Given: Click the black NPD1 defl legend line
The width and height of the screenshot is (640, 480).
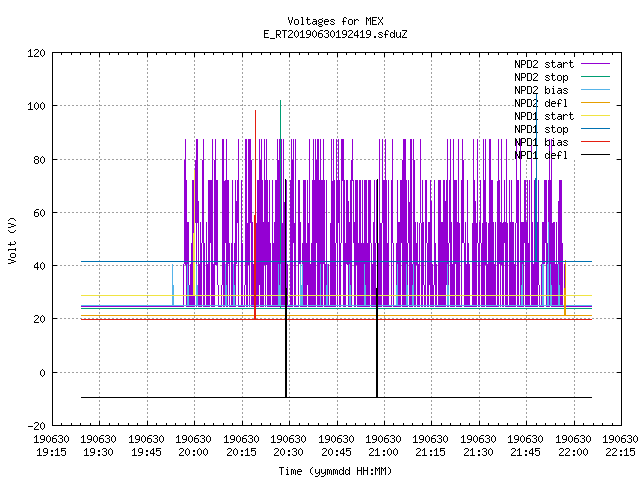Looking at the screenshot, I should (x=595, y=155).
